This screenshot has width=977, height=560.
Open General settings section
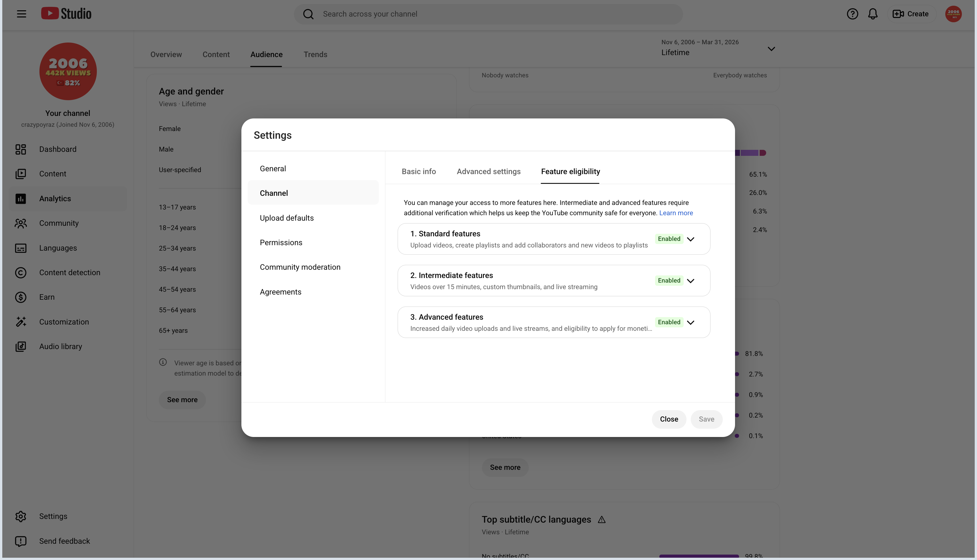coord(313,168)
